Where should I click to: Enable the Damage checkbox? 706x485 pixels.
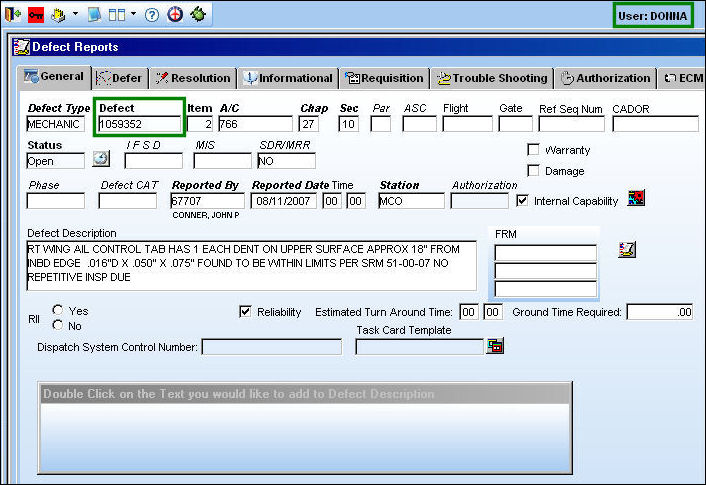534,171
